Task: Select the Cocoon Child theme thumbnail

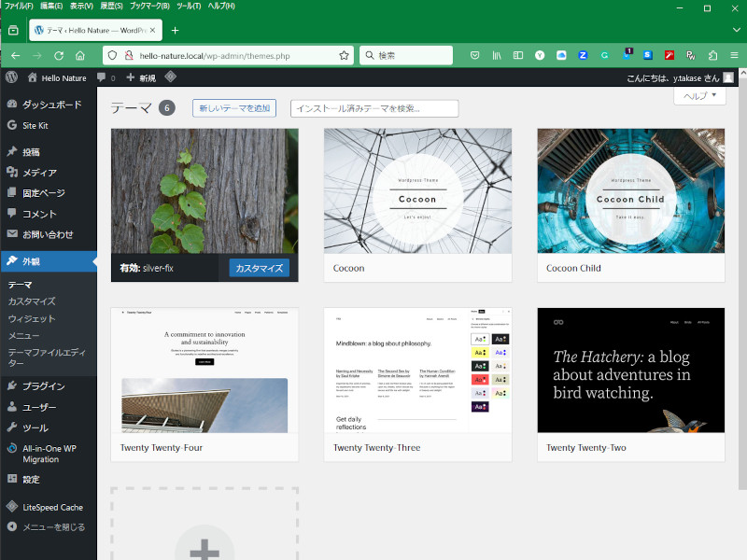Action: (630, 191)
